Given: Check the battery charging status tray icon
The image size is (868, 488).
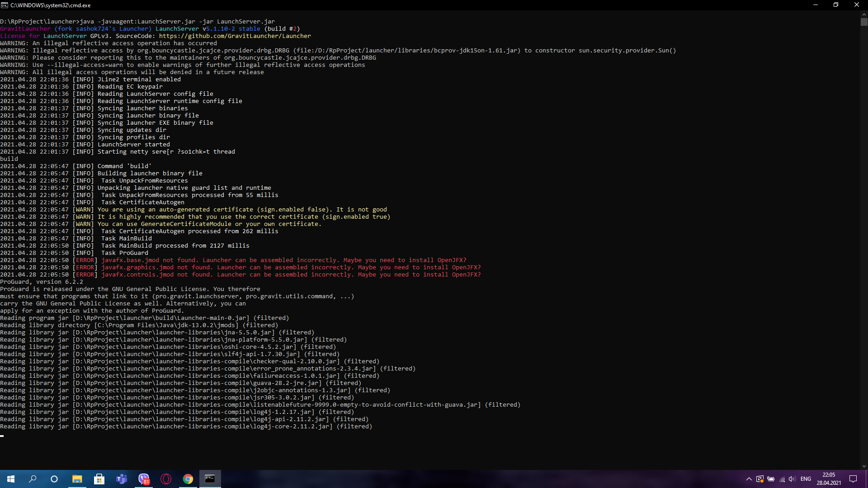Looking at the screenshot, I should click(770, 480).
